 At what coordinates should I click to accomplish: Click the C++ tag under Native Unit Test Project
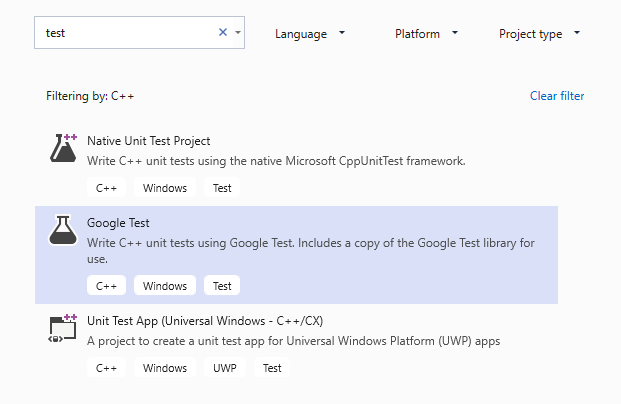click(106, 187)
